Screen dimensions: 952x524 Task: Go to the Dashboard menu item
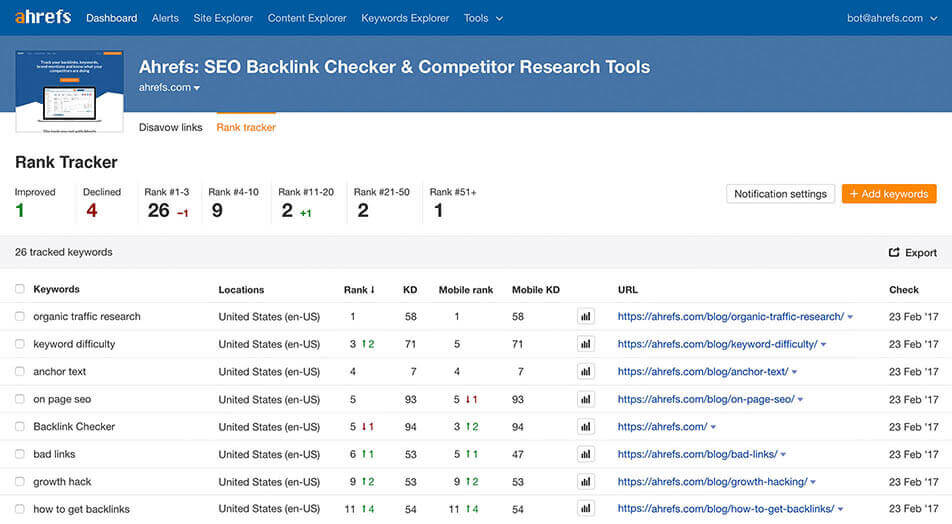pyautogui.click(x=112, y=18)
